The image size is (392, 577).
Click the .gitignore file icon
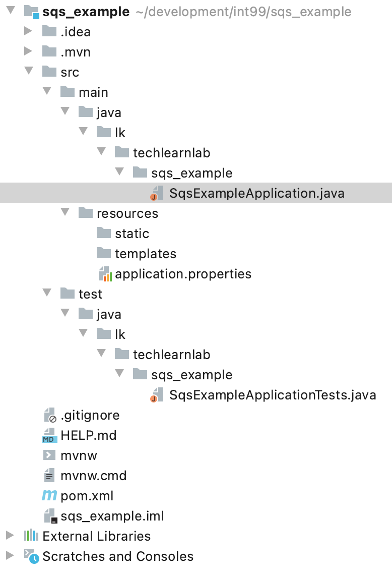point(50,415)
